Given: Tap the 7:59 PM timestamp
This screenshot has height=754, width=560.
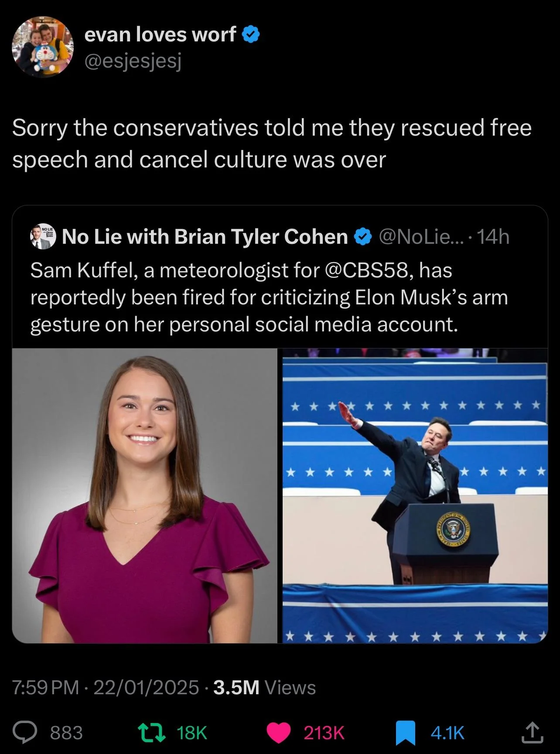Looking at the screenshot, I should click(x=46, y=688).
